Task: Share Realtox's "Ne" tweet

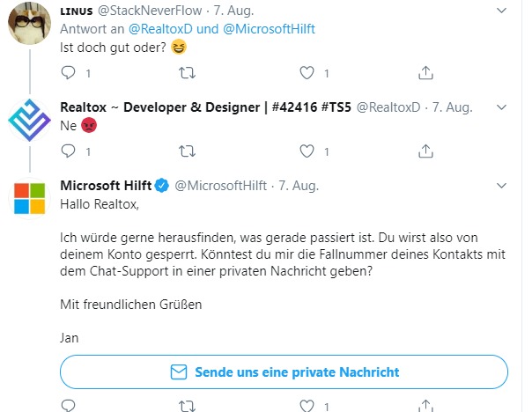Action: coord(425,151)
